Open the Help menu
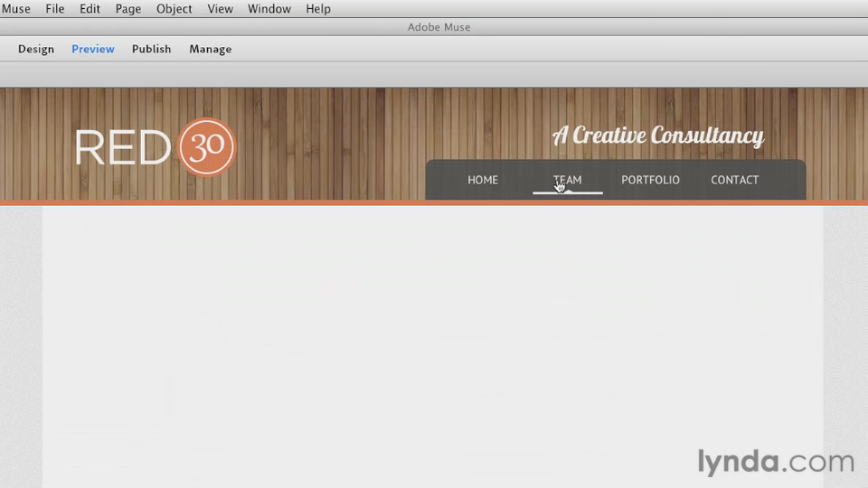This screenshot has height=488, width=868. pos(317,9)
